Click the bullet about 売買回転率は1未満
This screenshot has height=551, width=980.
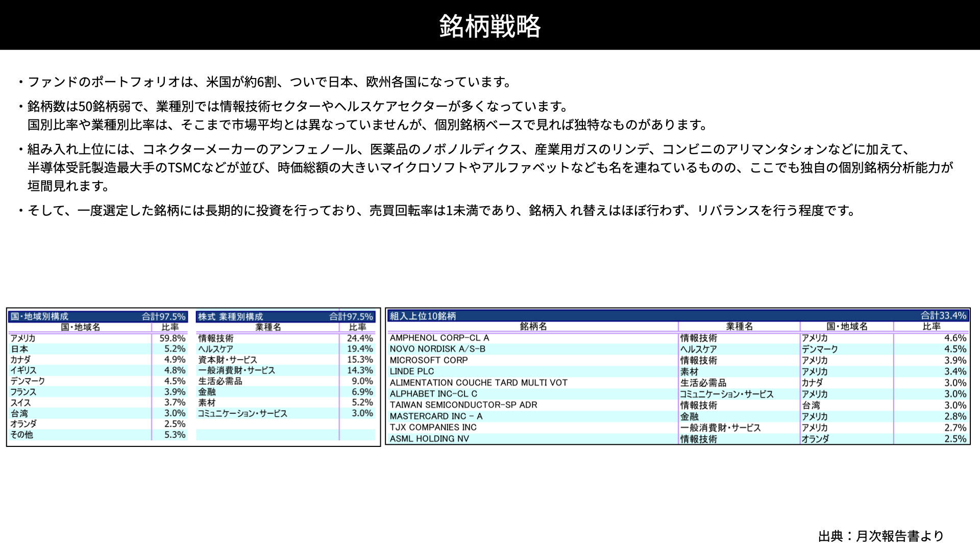(x=437, y=210)
